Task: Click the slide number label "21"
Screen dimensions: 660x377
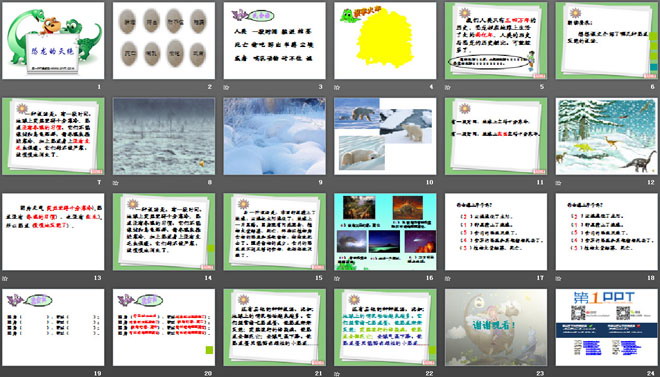Action: (x=319, y=374)
